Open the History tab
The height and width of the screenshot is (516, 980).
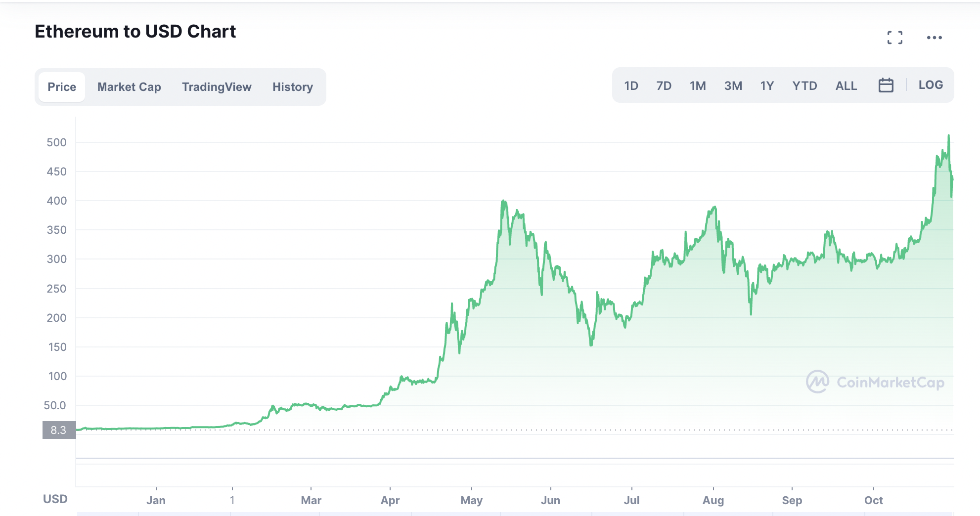coord(293,87)
